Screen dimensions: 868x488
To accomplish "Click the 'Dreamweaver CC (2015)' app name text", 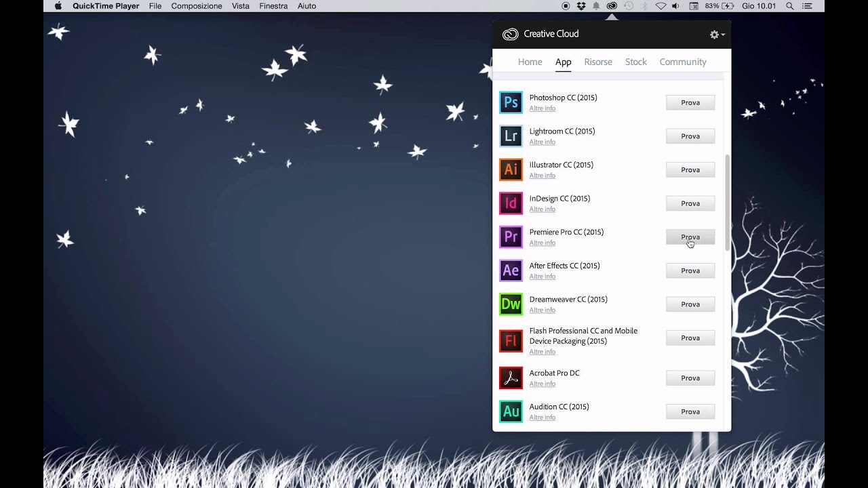I will [x=568, y=300].
